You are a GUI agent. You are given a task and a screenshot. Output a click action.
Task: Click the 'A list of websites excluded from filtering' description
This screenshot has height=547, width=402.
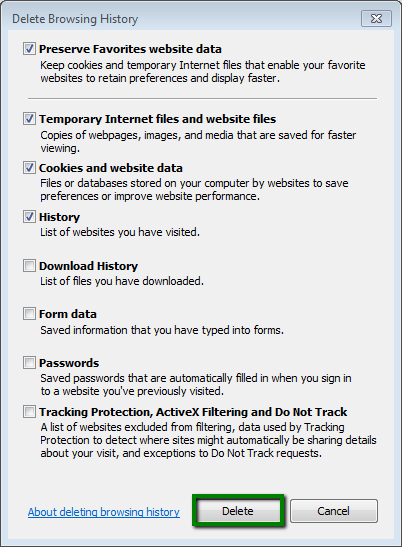[208, 440]
